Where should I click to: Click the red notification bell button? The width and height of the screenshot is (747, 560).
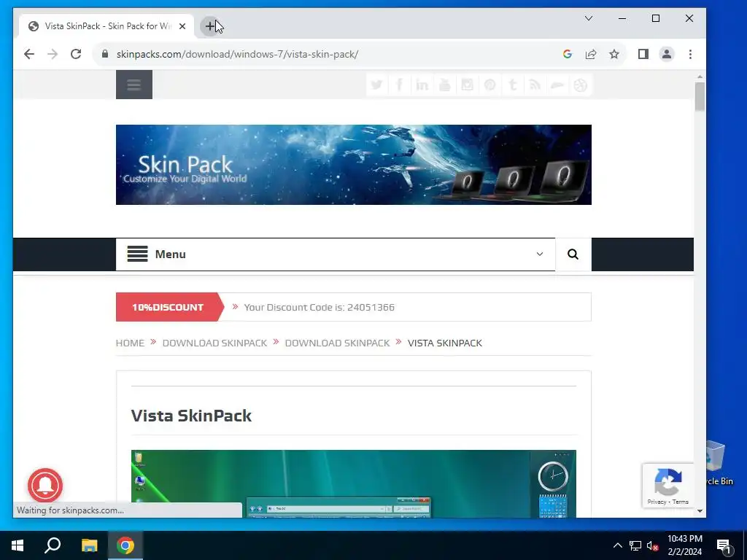pos(45,485)
